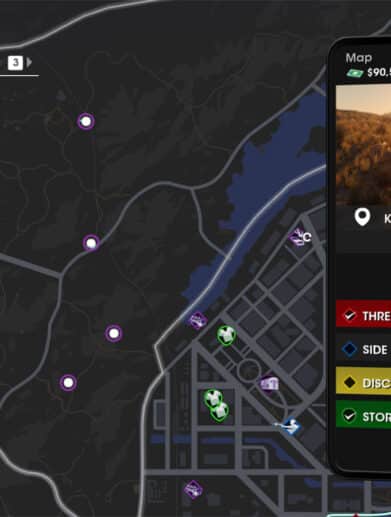Click the green cash icon under Map
The image size is (391, 517).
pyautogui.click(x=355, y=73)
